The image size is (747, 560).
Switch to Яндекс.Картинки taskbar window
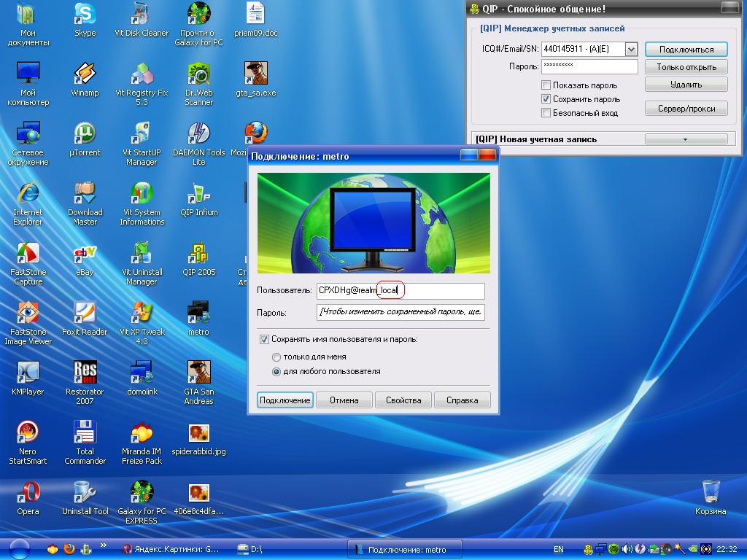(x=171, y=549)
